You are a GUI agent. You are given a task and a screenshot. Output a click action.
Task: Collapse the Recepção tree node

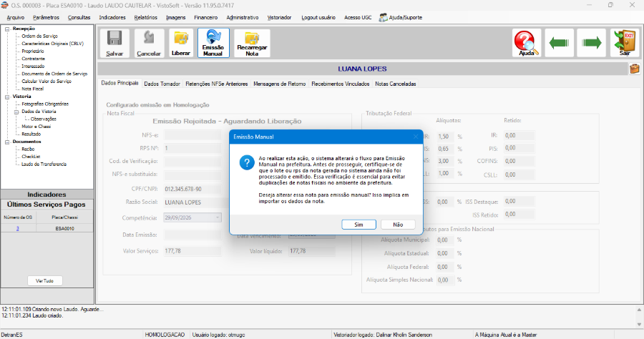(x=7, y=29)
